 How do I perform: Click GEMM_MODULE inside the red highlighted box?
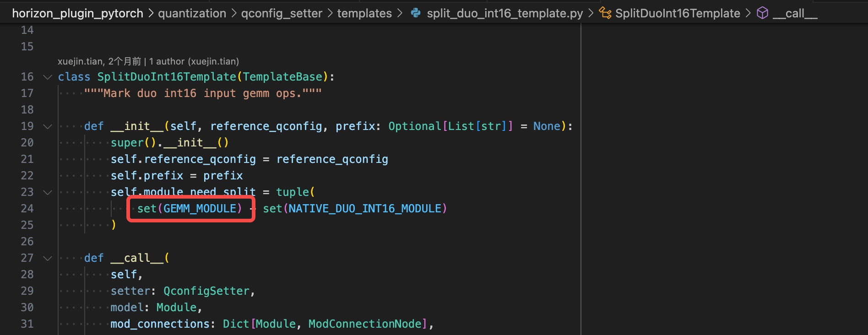[200, 209]
